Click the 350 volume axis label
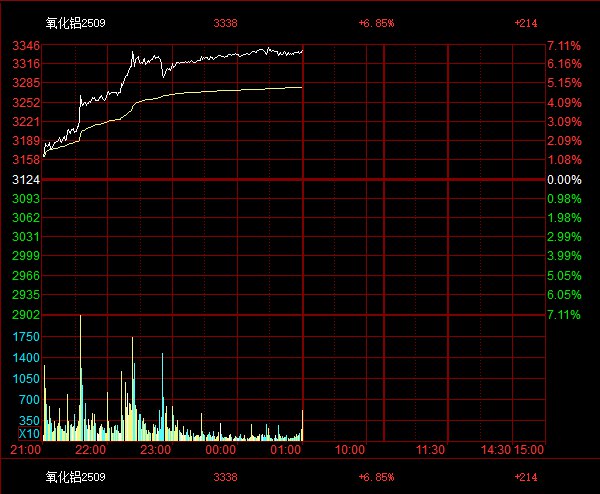The width and height of the screenshot is (600, 494). 29,421
